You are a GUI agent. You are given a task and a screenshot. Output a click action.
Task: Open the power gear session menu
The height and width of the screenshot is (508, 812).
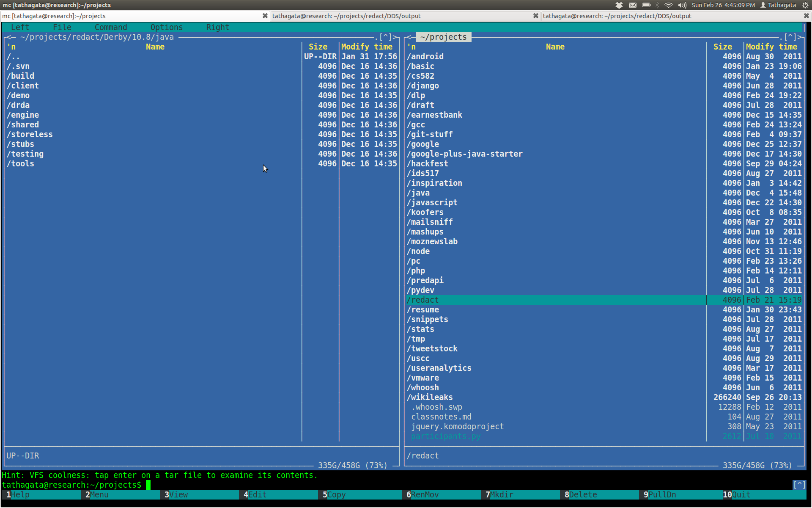805,5
